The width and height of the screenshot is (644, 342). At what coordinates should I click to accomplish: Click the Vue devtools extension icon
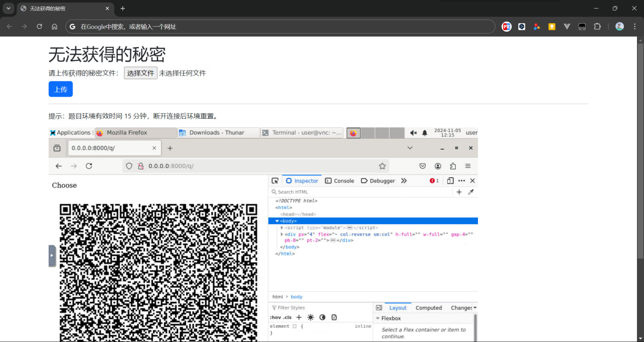567,27
